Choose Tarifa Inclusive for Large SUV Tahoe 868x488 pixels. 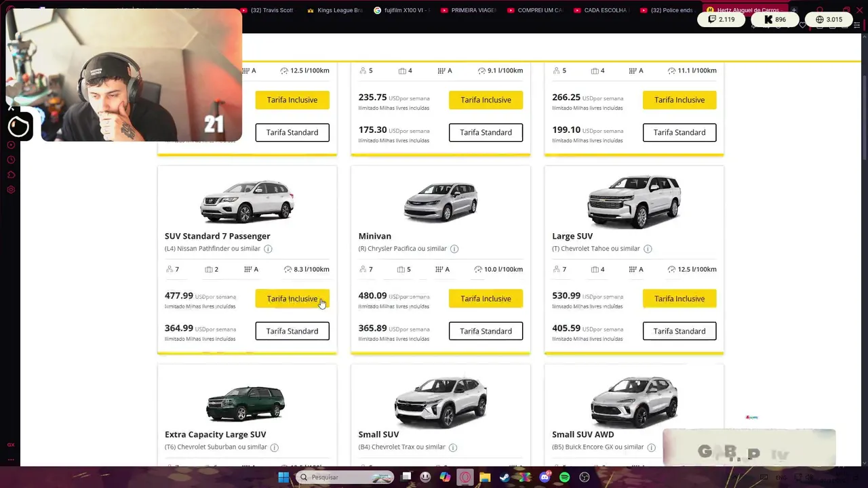[x=679, y=299]
